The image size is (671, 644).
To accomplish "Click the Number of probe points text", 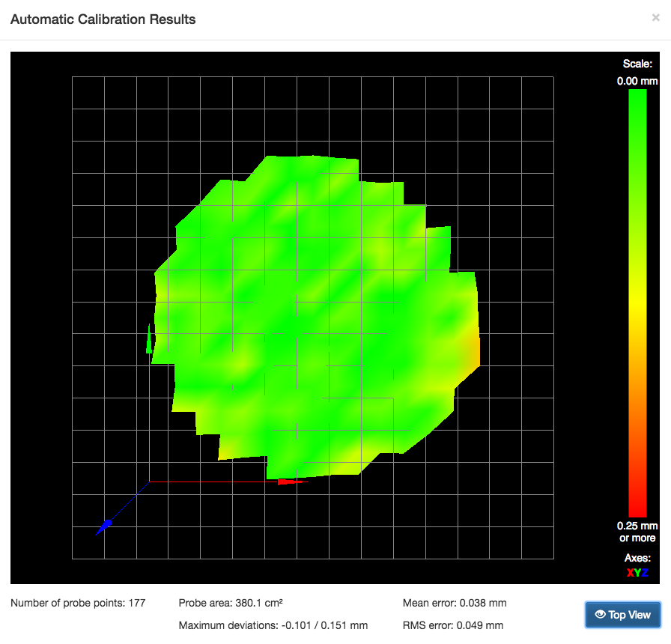I will (78, 603).
